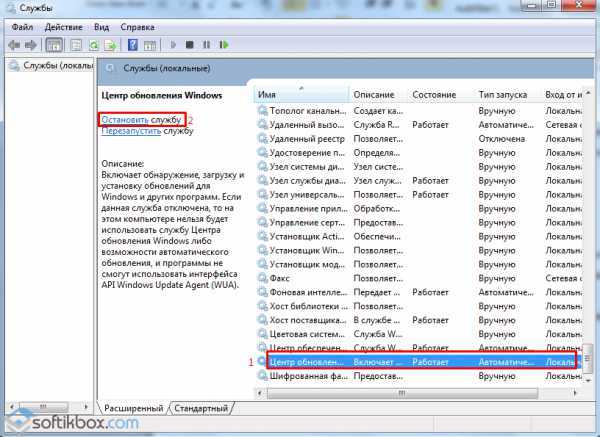Select the Установщик мод... service row
Screen dimensions: 600x437
click(420, 264)
